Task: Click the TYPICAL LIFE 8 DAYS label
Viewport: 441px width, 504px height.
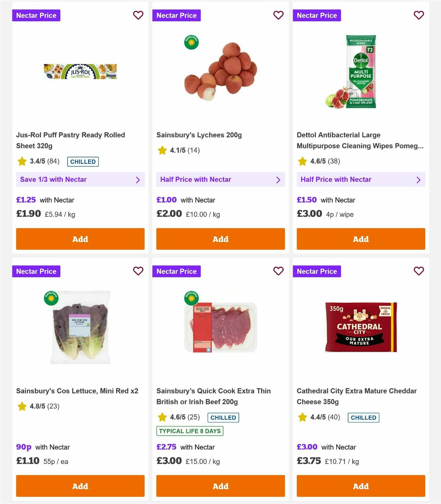Action: tap(189, 431)
